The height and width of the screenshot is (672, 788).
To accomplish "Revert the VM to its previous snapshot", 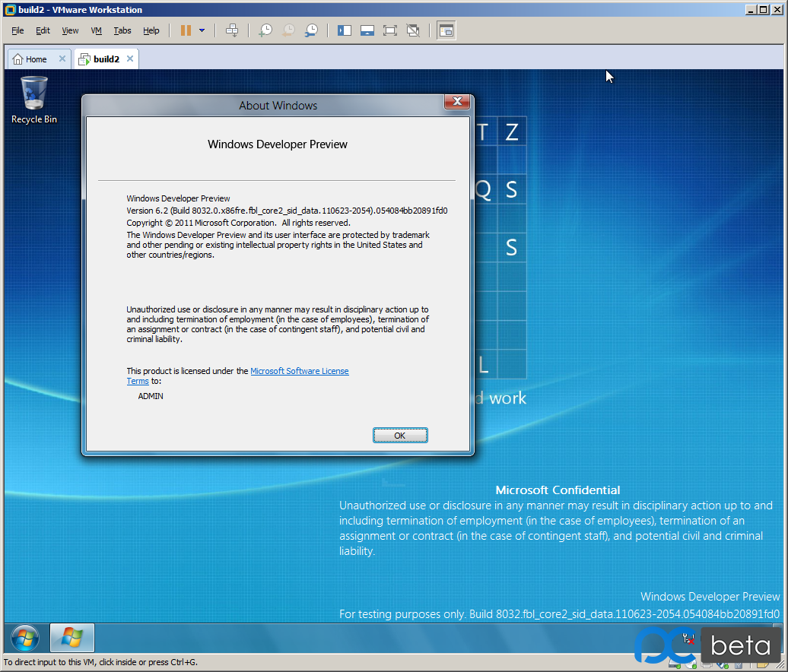I will pyautogui.click(x=288, y=30).
